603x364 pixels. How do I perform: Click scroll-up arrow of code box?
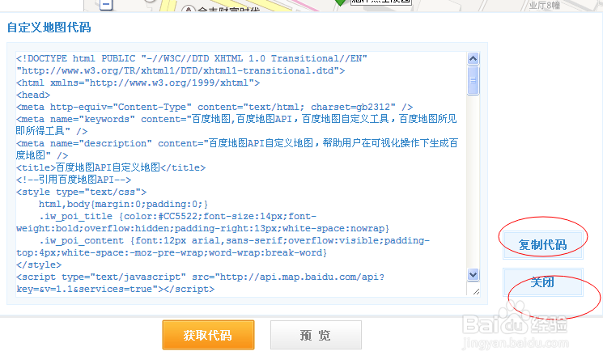(473, 58)
